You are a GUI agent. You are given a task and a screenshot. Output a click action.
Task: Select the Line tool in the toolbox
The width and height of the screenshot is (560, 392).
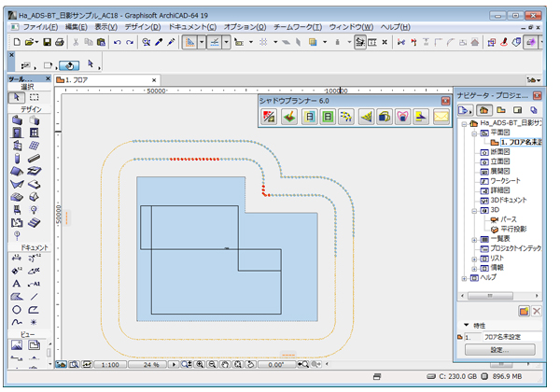tap(35, 297)
